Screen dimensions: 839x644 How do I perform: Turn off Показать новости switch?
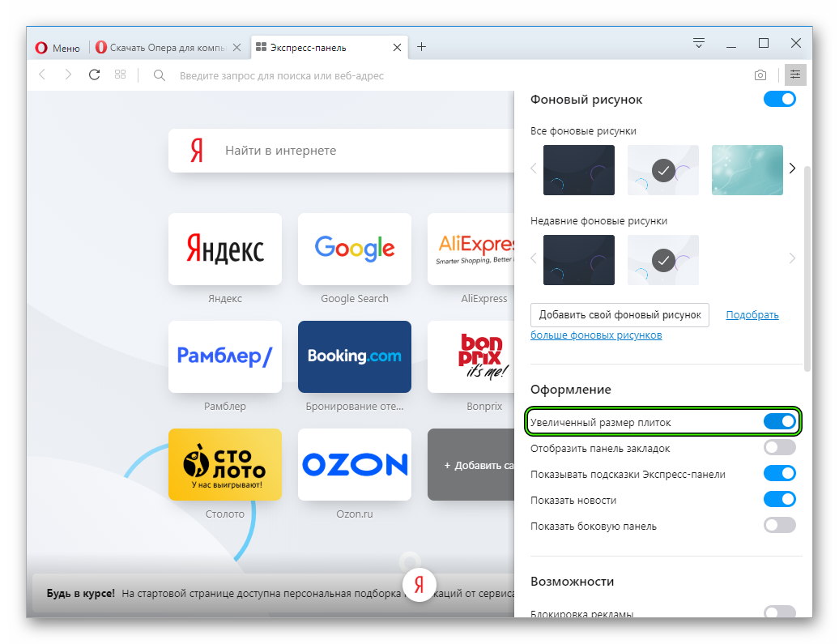(780, 499)
